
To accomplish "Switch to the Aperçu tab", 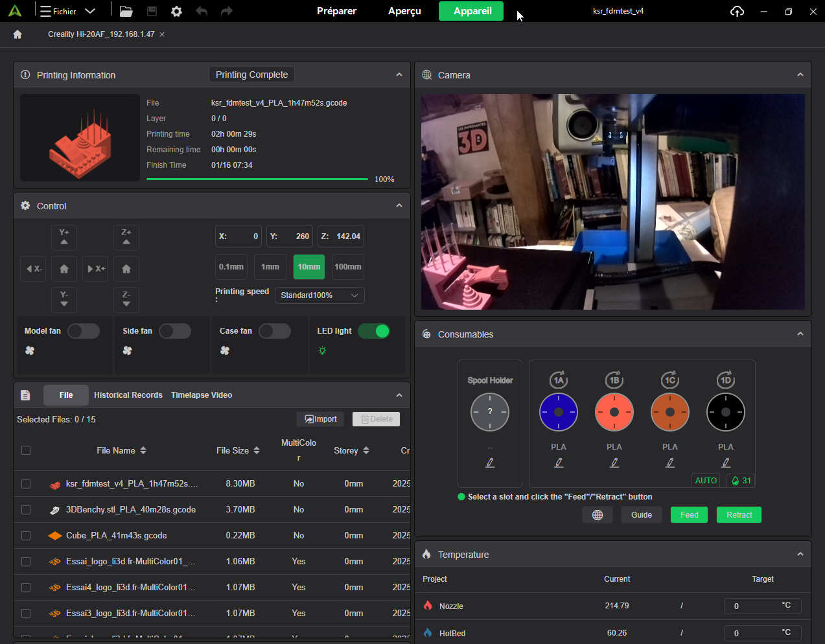I will click(404, 11).
